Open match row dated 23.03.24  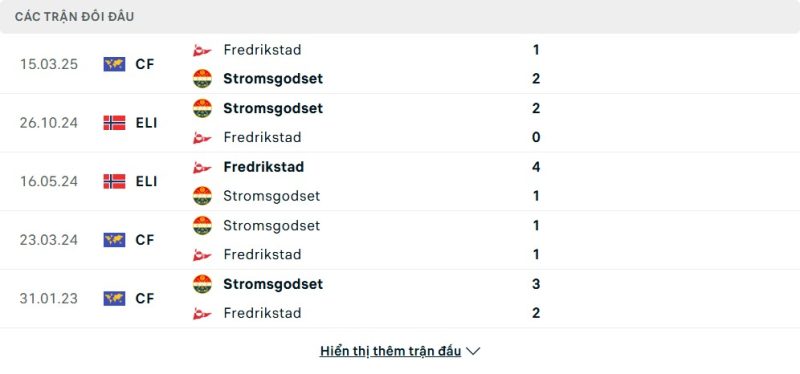[x=400, y=240]
